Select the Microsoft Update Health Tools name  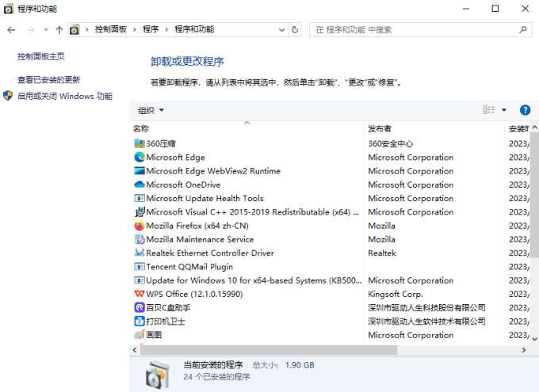(205, 198)
